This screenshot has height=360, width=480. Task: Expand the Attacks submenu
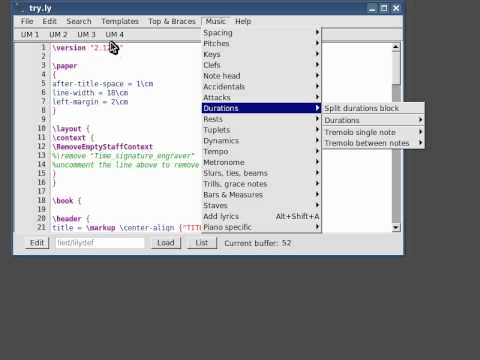pos(261,97)
